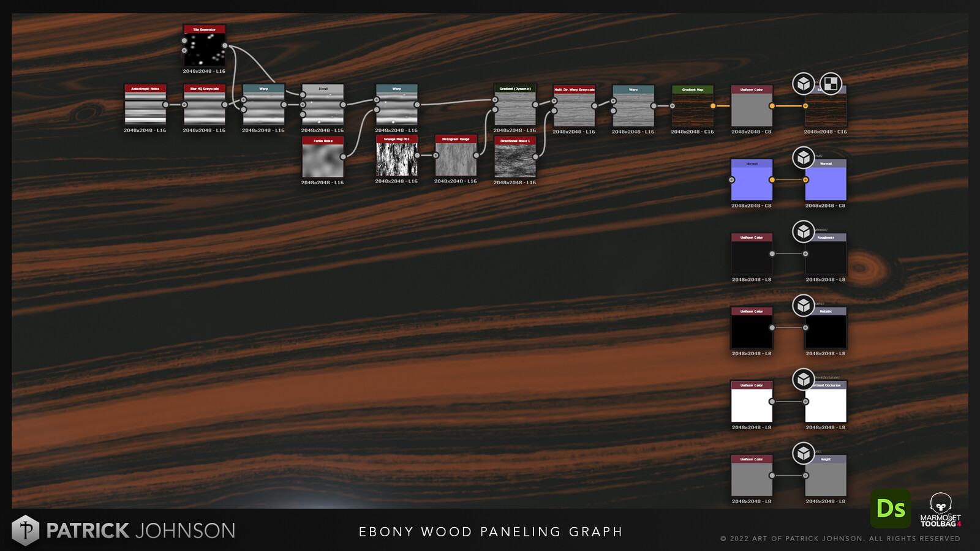
Task: Click the 3D cube badge on the Normal output node
Action: 803,158
